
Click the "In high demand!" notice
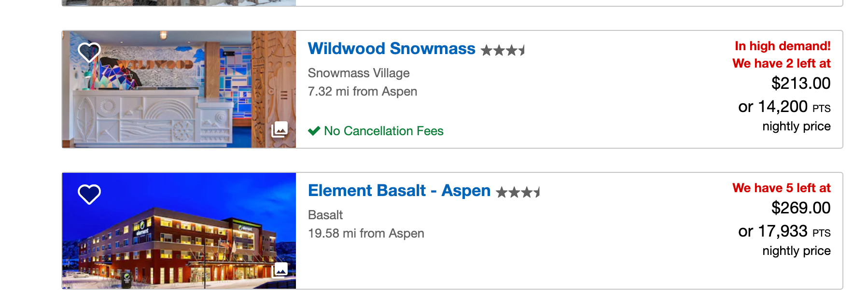click(x=782, y=46)
